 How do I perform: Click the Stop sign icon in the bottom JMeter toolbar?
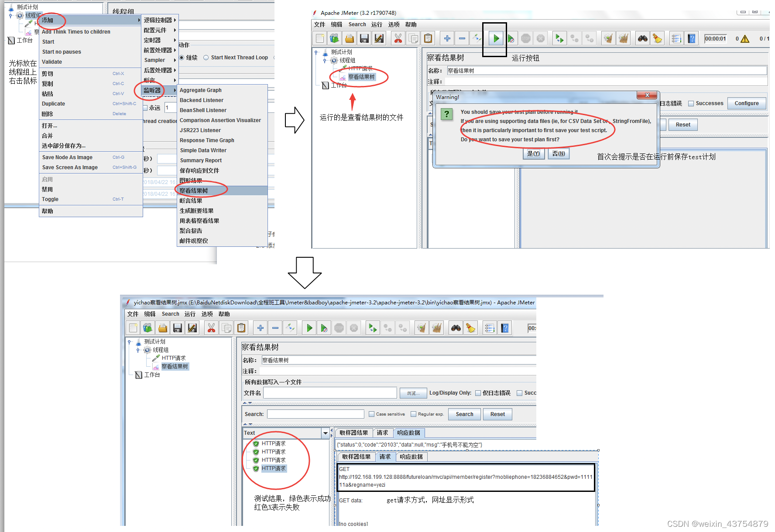tap(339, 328)
